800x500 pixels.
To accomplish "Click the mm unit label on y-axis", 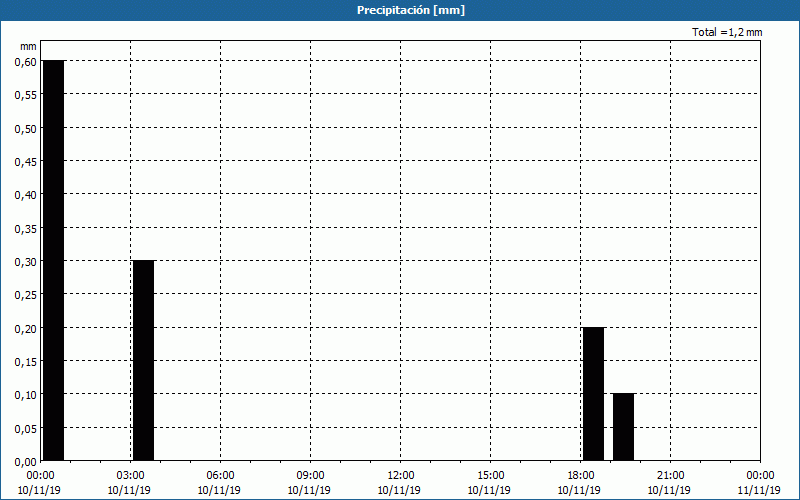I will [x=28, y=46].
